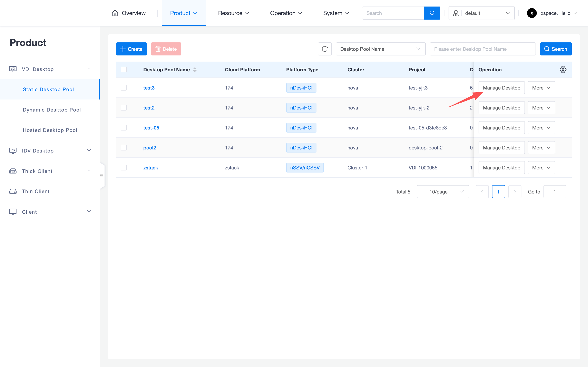The image size is (588, 367).
Task: Select all rows with header checkbox
Action: pyautogui.click(x=124, y=70)
